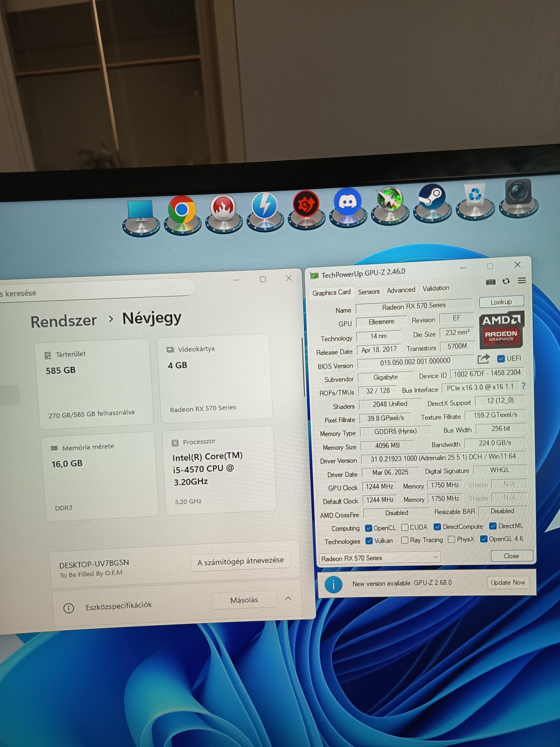560x747 pixels.
Task: Click GPU-Z title bar app icon
Action: (x=314, y=276)
